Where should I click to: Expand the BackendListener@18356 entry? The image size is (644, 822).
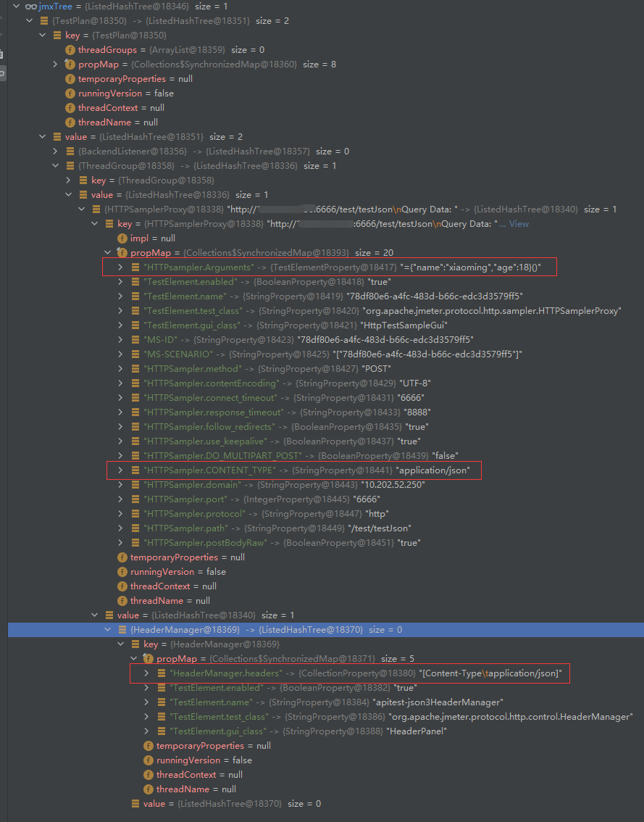(x=55, y=151)
